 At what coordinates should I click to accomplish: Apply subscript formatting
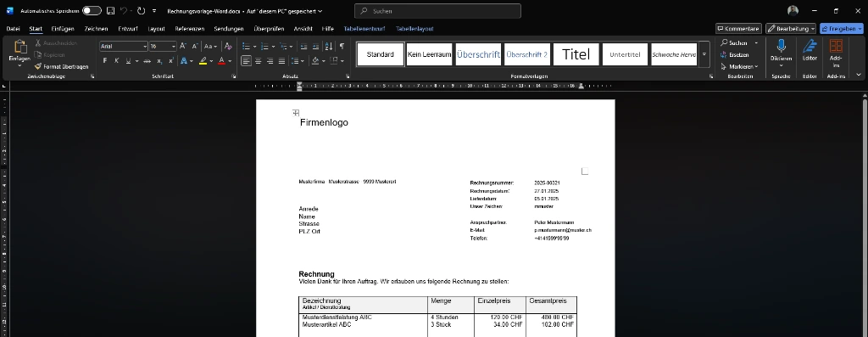pyautogui.click(x=159, y=61)
